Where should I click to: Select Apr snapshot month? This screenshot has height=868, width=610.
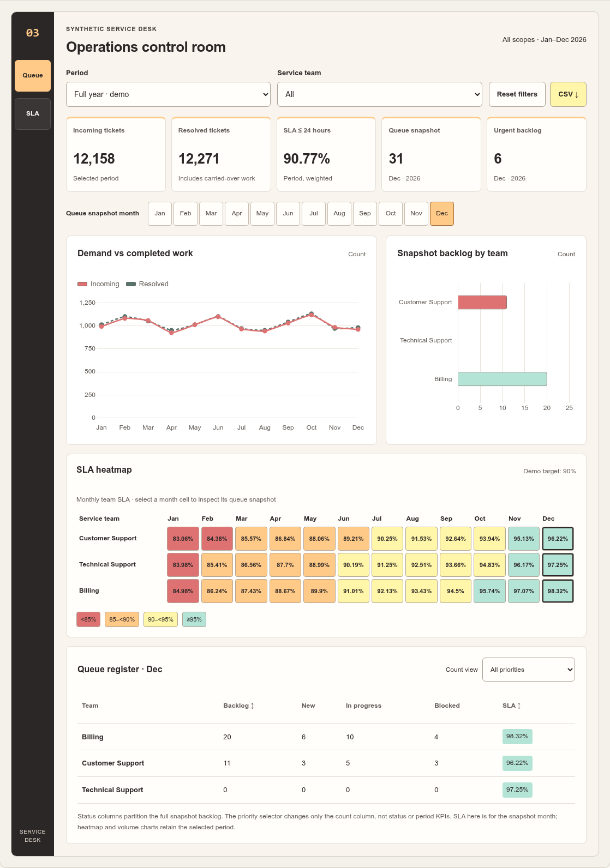click(x=237, y=214)
